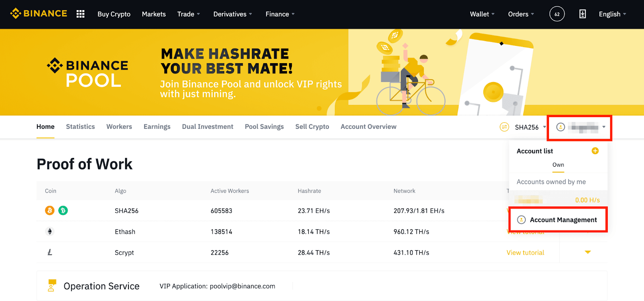Click the Binance logo in header
This screenshot has width=644, height=301.
pyautogui.click(x=39, y=14)
